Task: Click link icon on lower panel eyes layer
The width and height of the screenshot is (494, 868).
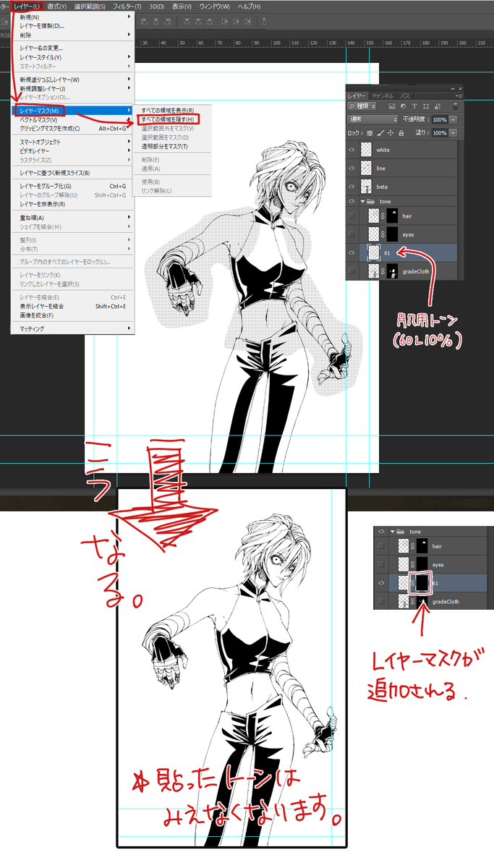Action: tap(412, 564)
